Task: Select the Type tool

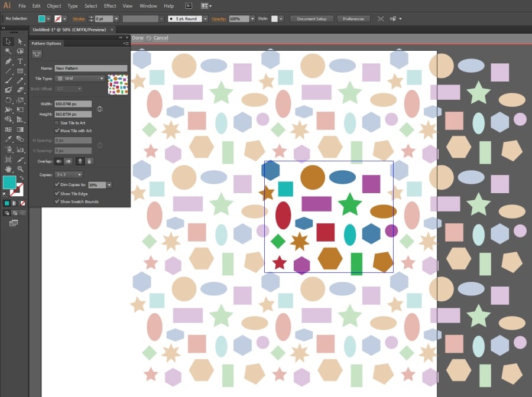Action: [x=20, y=61]
